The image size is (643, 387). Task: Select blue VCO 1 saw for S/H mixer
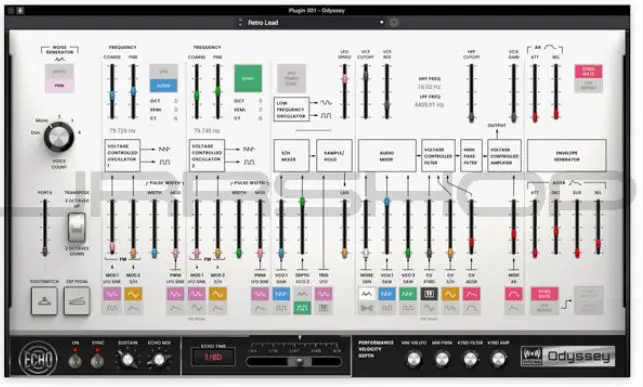[281, 294]
